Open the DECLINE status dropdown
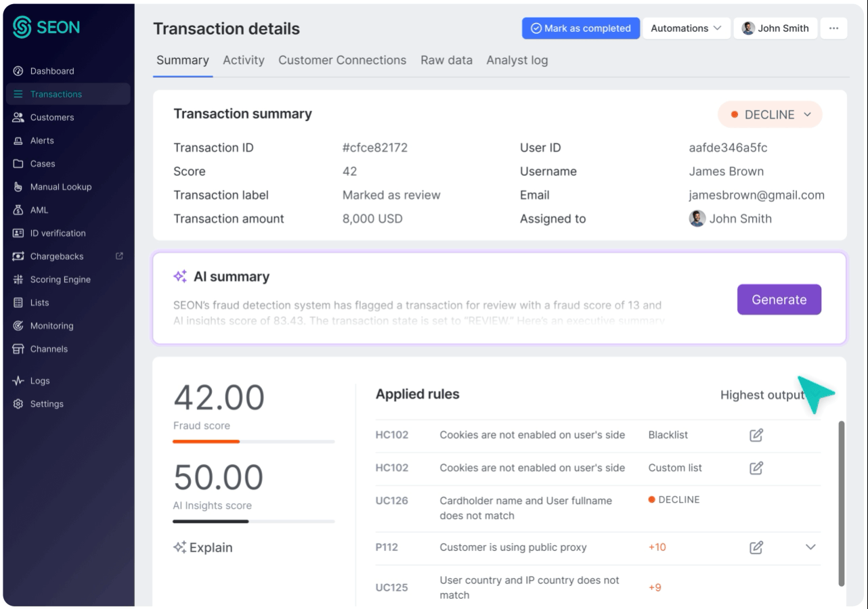The width and height of the screenshot is (868, 609). [770, 115]
